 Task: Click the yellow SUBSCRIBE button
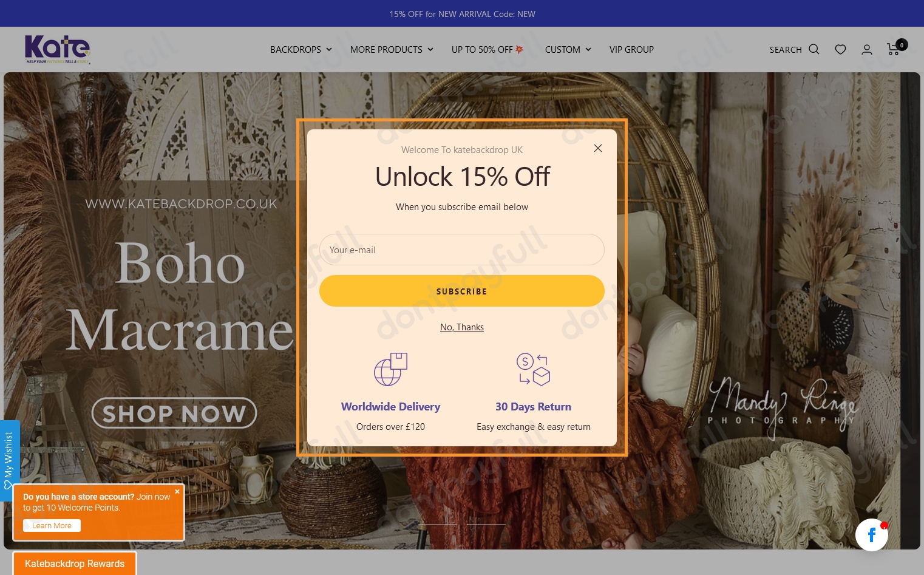click(x=462, y=291)
